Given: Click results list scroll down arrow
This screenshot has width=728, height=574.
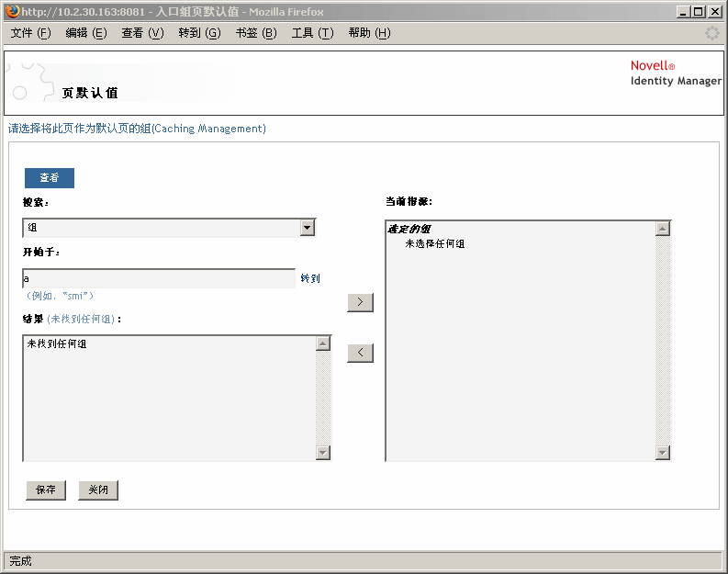Looking at the screenshot, I should [x=323, y=453].
